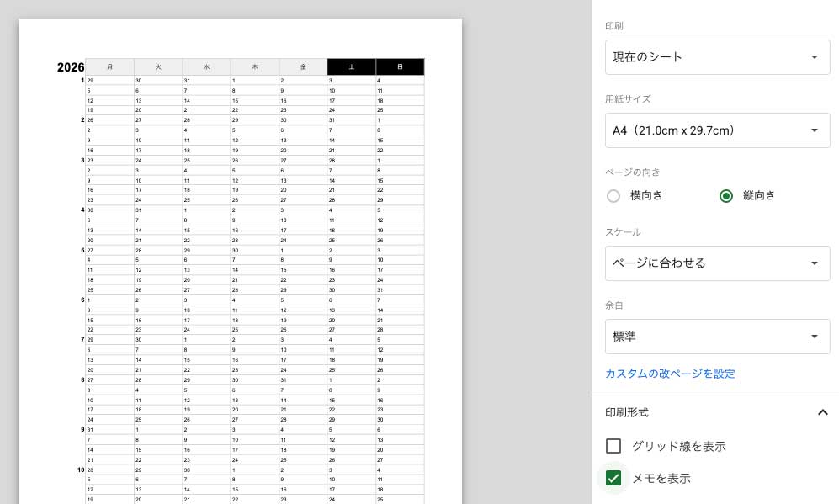Screen dimensions: 839x504
Task: Click the 2026 year label in the preview
Action: pyautogui.click(x=70, y=67)
